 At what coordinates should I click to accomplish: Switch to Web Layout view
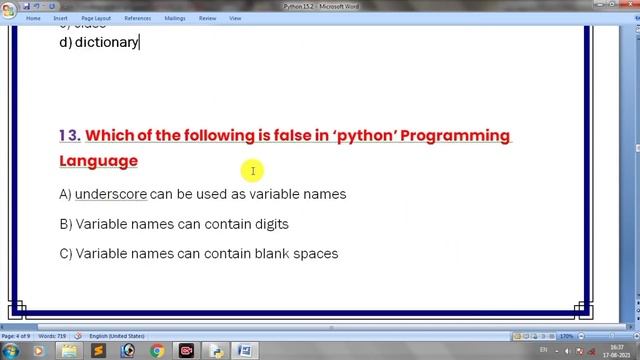535,336
